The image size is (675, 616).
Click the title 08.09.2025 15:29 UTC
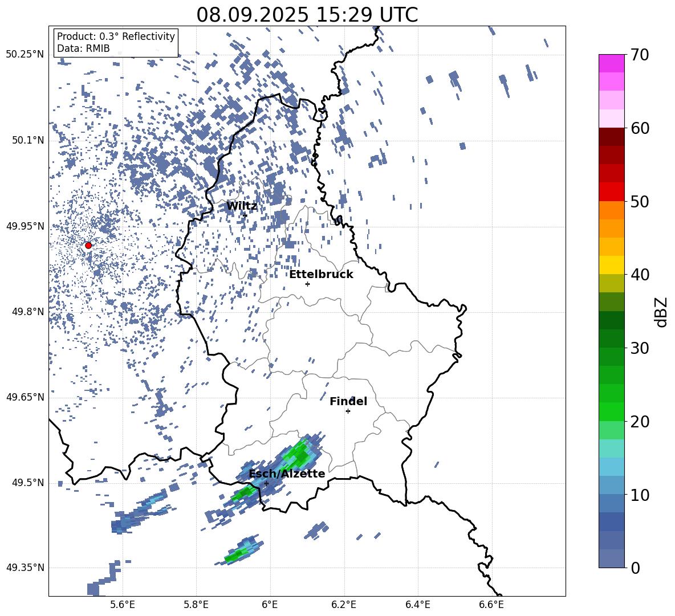(x=307, y=15)
